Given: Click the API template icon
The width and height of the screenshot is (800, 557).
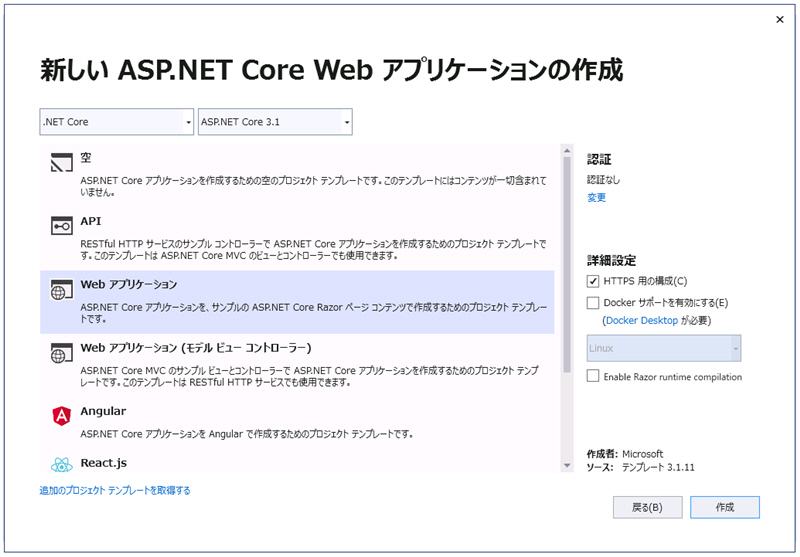Looking at the screenshot, I should tap(61, 225).
